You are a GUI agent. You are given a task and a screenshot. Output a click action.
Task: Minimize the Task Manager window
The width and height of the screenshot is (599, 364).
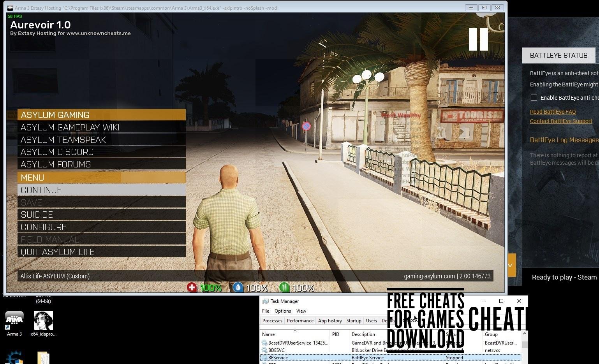[x=483, y=301]
